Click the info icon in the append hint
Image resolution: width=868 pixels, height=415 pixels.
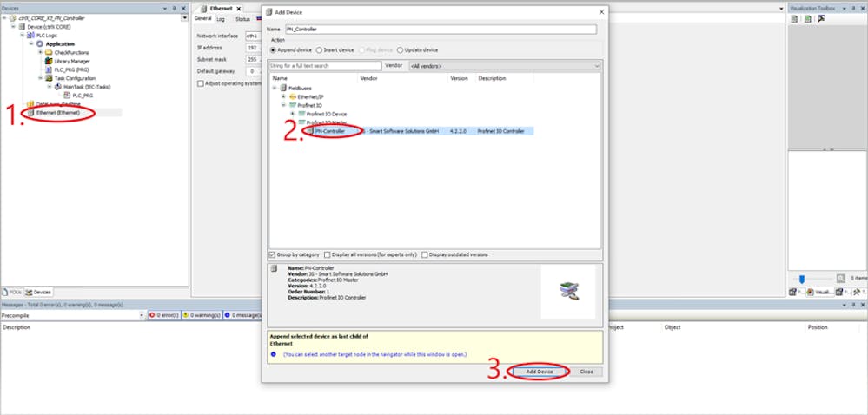(x=274, y=354)
